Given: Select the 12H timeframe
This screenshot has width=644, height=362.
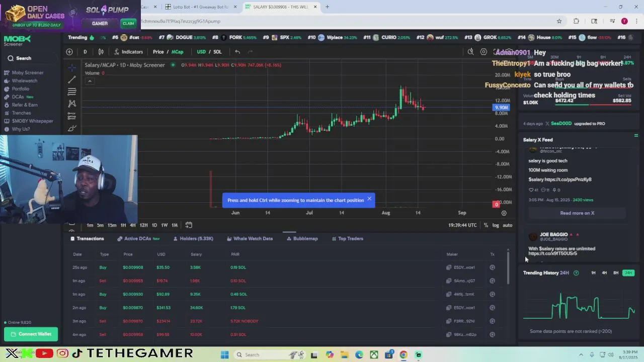Looking at the screenshot, I should pos(143,225).
